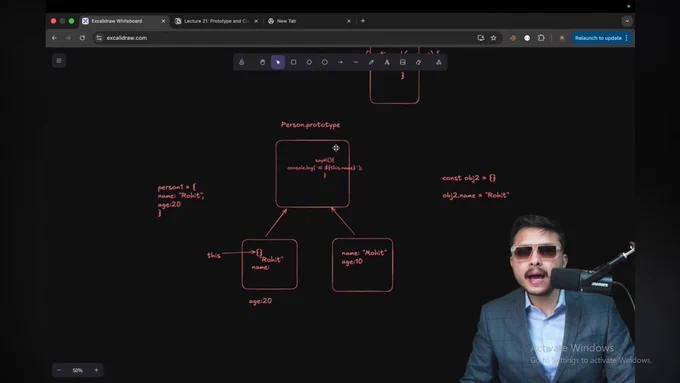Image resolution: width=680 pixels, height=383 pixels.
Task: Open the browser profile avatar
Action: 562,38
